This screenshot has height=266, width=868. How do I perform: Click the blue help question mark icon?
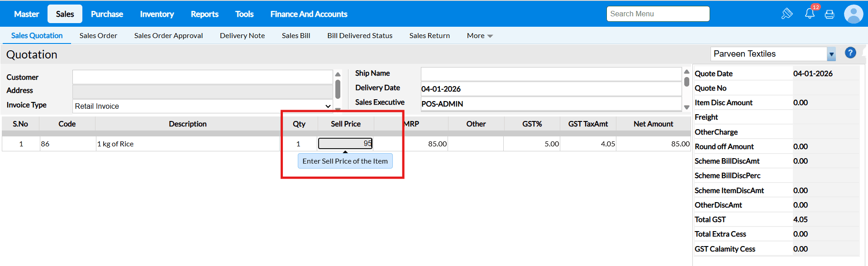coord(850,53)
